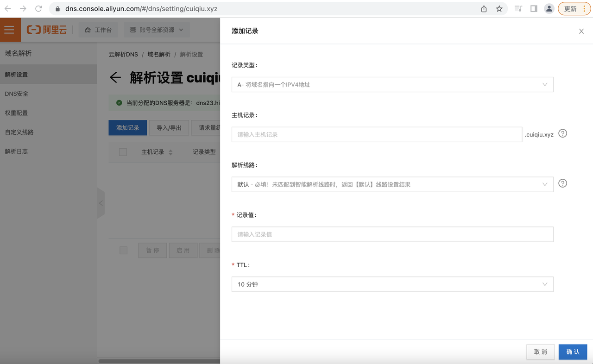Click the 确认 button
Viewport: 593px width, 364px height.
(x=573, y=352)
